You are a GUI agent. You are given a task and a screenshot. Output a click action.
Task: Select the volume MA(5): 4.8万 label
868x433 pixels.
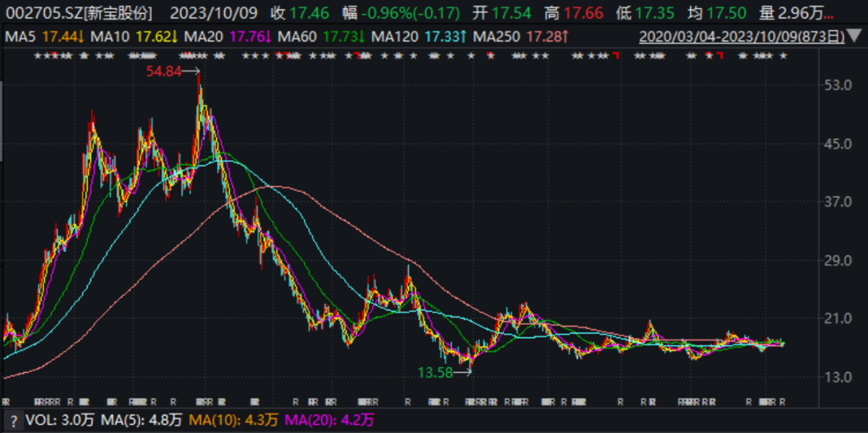click(x=141, y=422)
